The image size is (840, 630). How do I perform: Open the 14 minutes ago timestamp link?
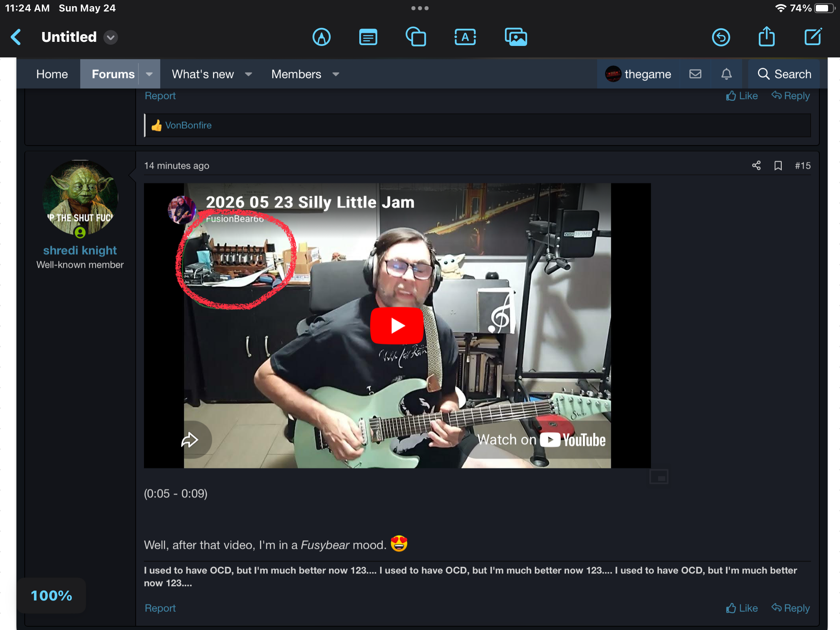pyautogui.click(x=176, y=166)
